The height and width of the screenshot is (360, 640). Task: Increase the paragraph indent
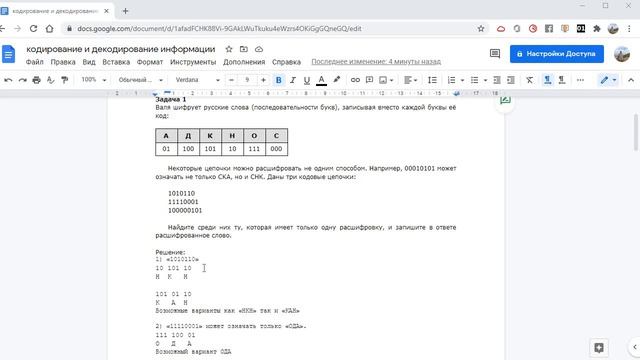tap(511, 80)
